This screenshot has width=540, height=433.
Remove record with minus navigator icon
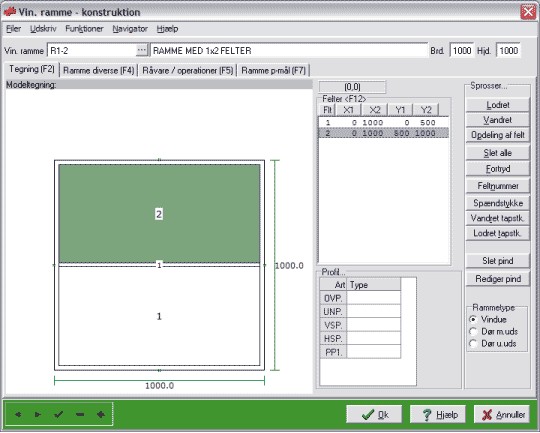click(x=80, y=414)
